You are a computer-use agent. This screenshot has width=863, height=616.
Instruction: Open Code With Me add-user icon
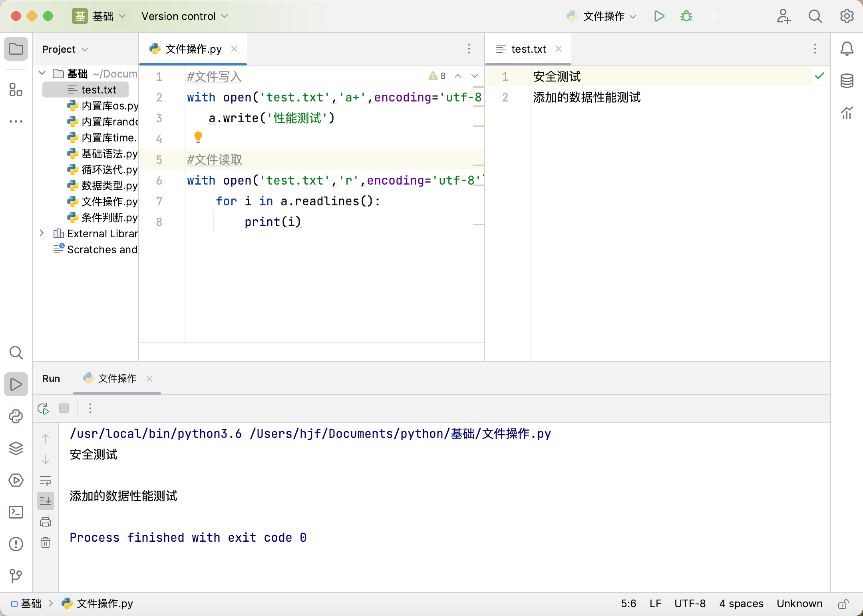point(783,16)
